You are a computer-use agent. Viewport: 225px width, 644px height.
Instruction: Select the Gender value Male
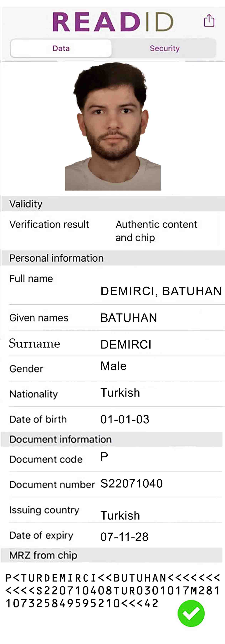[x=113, y=366]
